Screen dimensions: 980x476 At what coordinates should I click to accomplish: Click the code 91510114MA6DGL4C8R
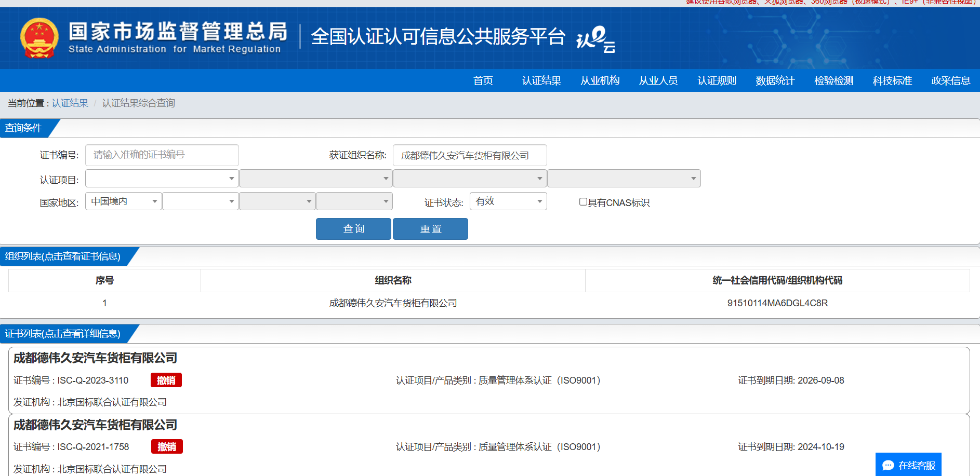(x=777, y=303)
